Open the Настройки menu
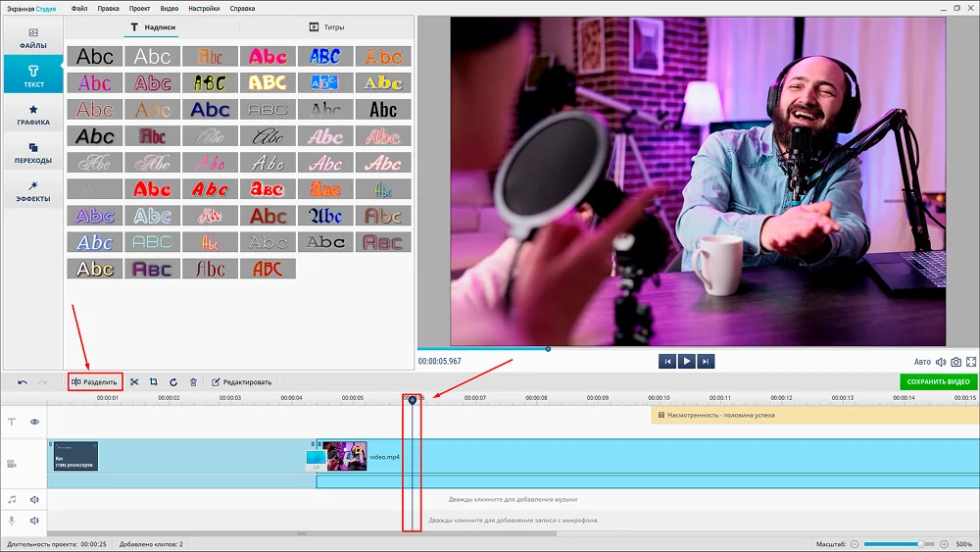Image resolution: width=980 pixels, height=552 pixels. 204,8
